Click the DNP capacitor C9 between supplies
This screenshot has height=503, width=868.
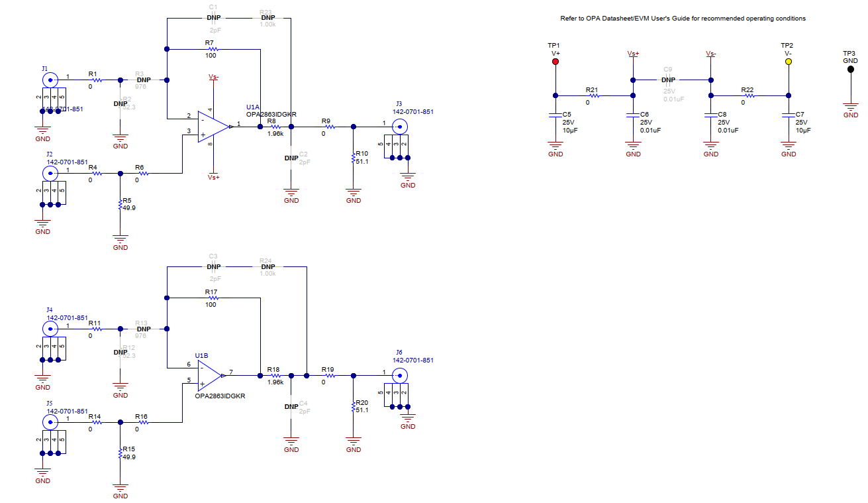click(668, 80)
